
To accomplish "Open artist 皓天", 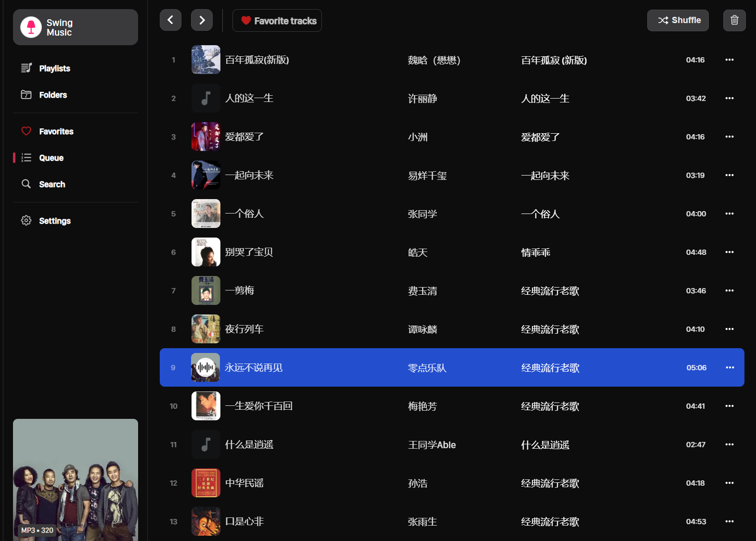I will 418,252.
